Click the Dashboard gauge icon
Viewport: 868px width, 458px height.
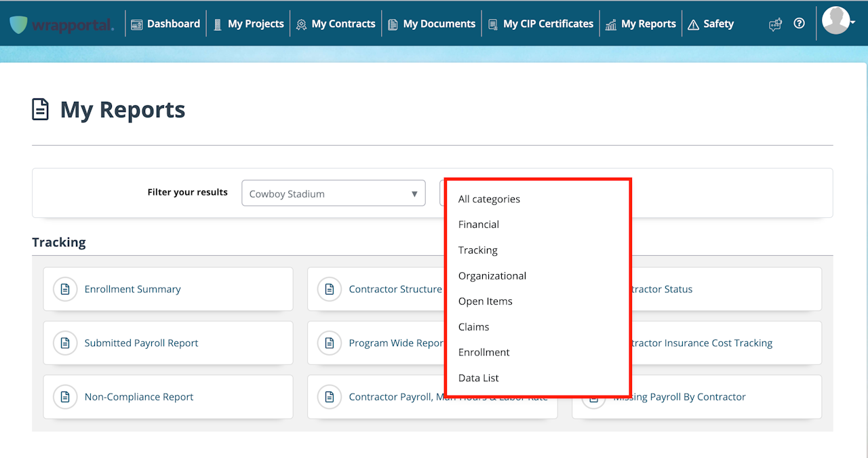click(137, 24)
